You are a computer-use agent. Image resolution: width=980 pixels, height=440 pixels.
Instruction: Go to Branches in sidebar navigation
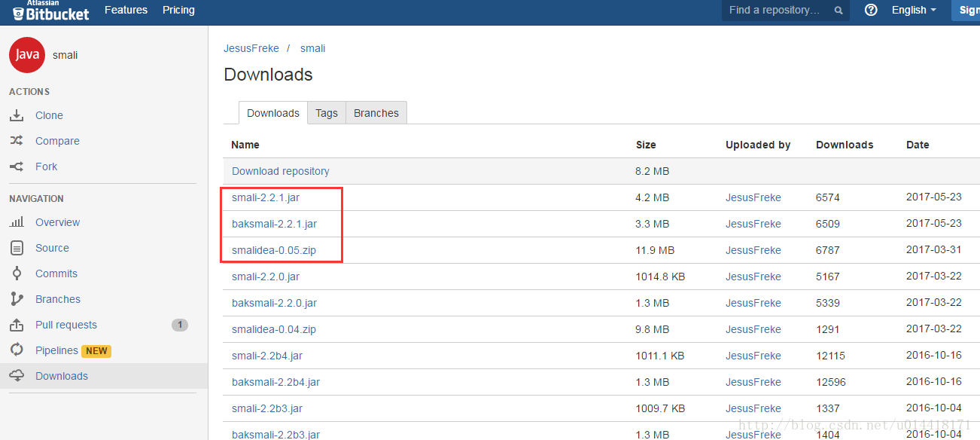58,299
